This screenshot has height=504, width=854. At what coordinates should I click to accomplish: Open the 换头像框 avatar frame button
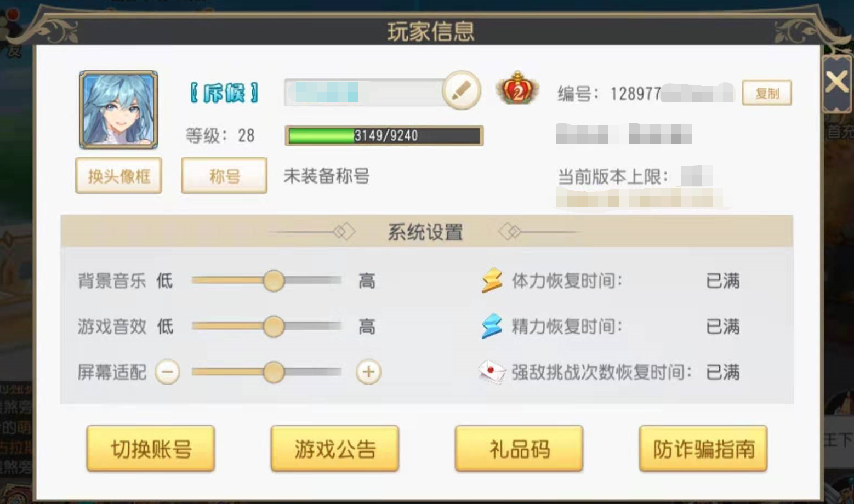click(x=118, y=176)
